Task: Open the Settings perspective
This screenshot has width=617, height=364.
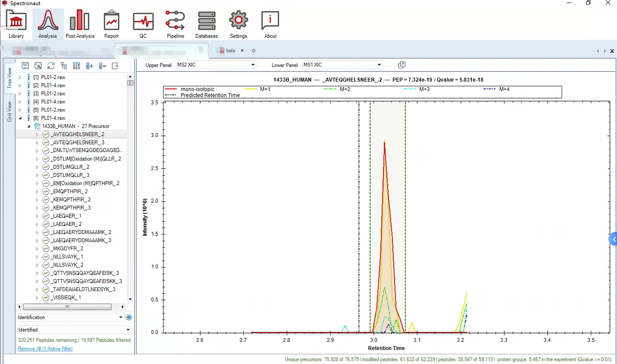Action: [239, 24]
